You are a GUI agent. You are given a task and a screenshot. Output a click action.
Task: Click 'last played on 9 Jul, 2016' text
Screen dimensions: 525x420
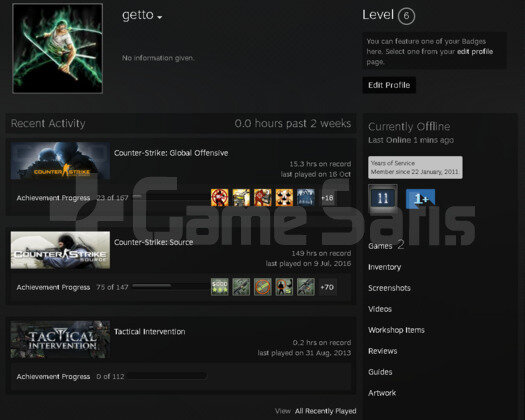coord(308,264)
